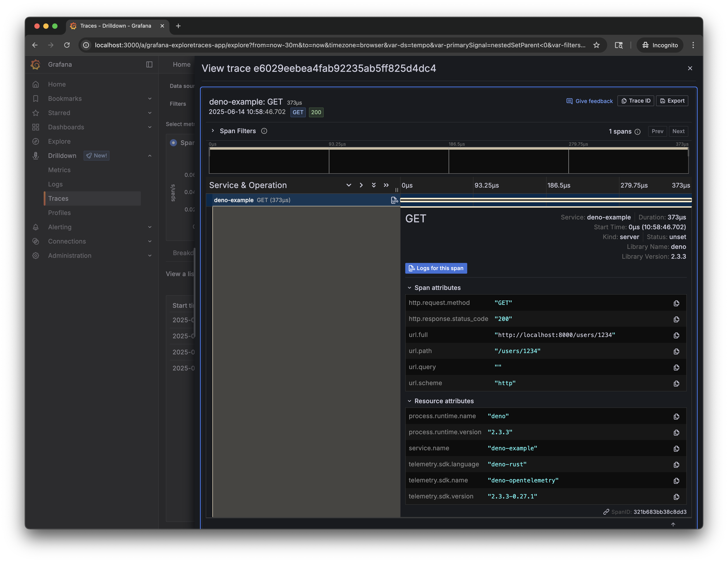Expand the Connections sidebar chevron
The width and height of the screenshot is (728, 562).
pos(150,241)
